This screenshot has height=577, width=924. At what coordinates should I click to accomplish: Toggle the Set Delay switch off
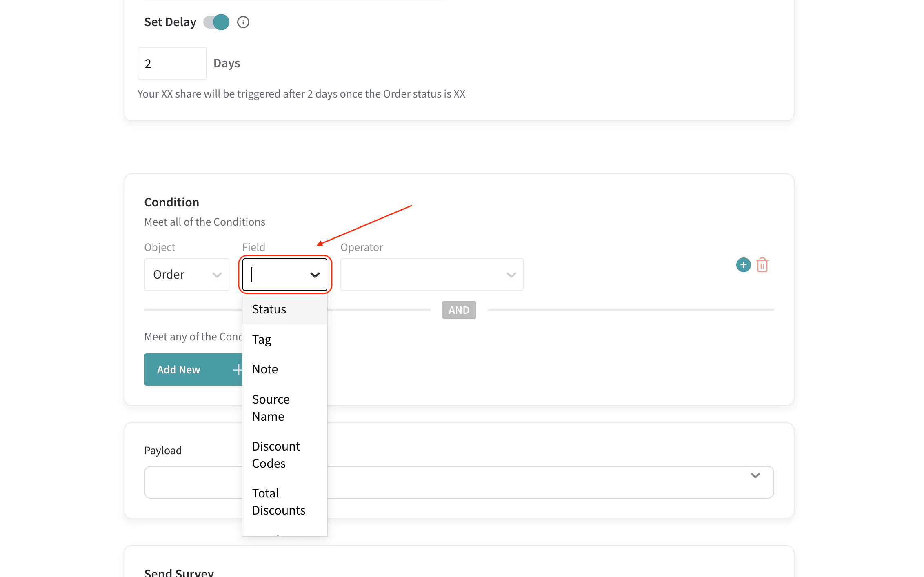click(x=216, y=22)
